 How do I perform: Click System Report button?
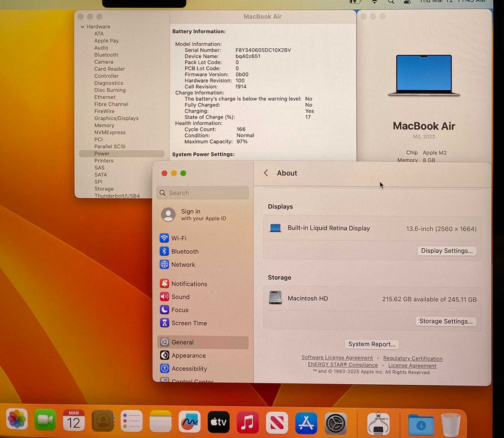tap(372, 344)
